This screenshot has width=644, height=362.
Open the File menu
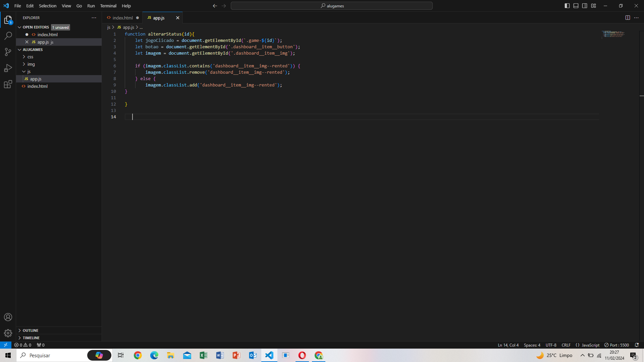[x=18, y=6]
